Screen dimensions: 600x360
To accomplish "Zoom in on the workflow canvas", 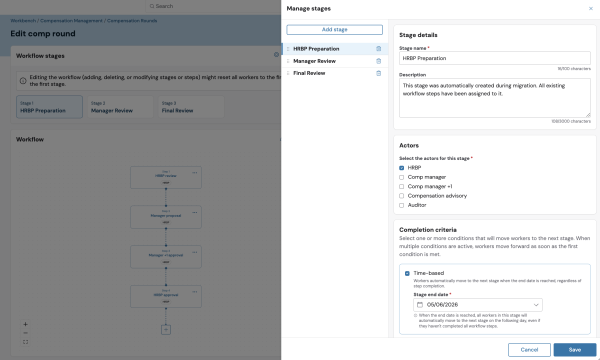I will [25, 324].
